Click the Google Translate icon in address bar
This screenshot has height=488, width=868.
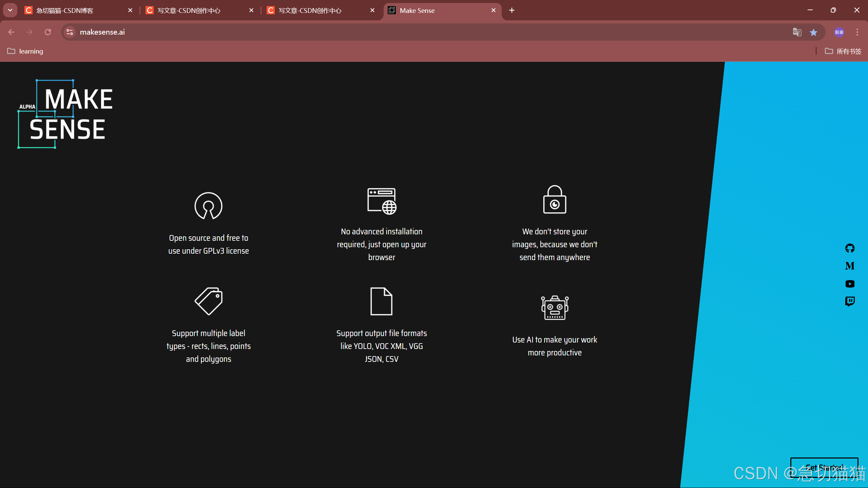click(x=797, y=32)
